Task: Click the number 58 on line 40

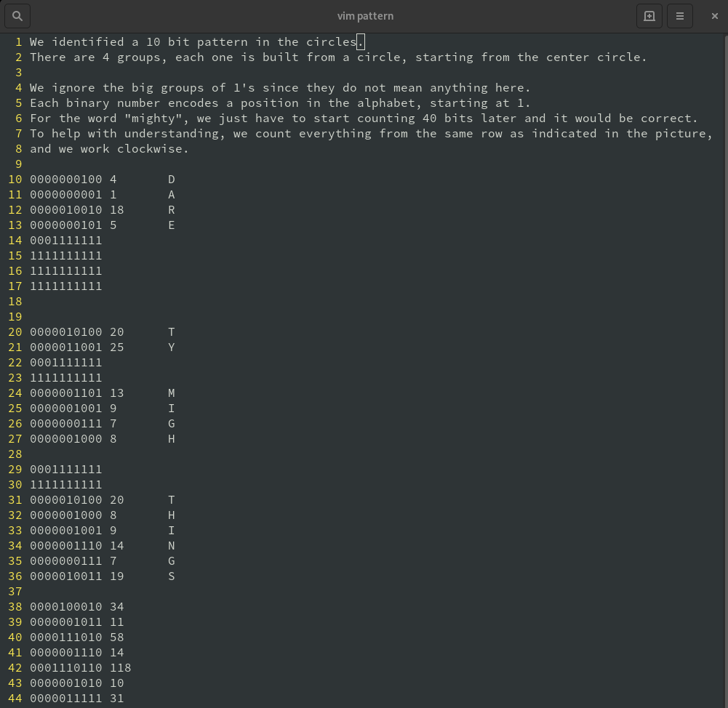Action: pos(117,637)
